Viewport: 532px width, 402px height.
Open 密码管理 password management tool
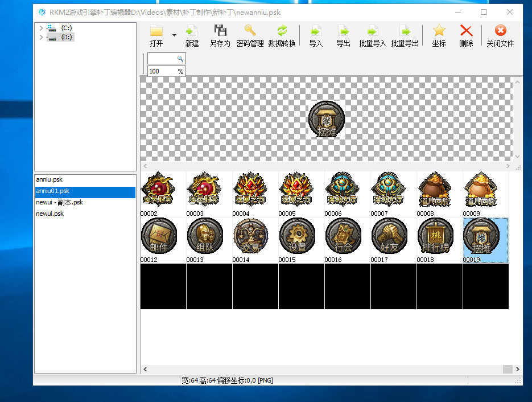point(250,32)
